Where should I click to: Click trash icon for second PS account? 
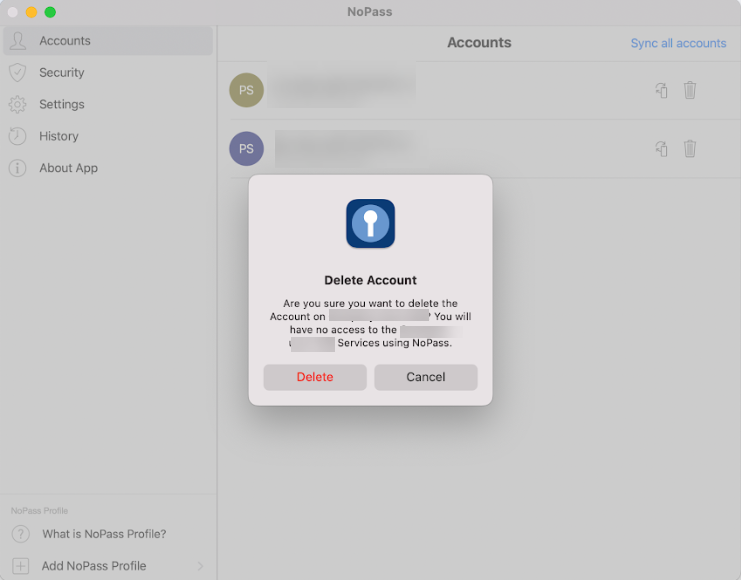click(x=689, y=148)
